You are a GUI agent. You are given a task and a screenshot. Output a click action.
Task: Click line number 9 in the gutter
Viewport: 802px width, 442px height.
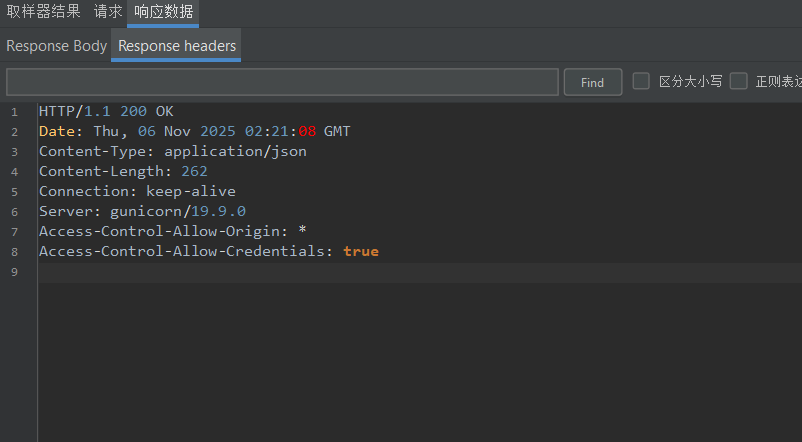(15, 272)
